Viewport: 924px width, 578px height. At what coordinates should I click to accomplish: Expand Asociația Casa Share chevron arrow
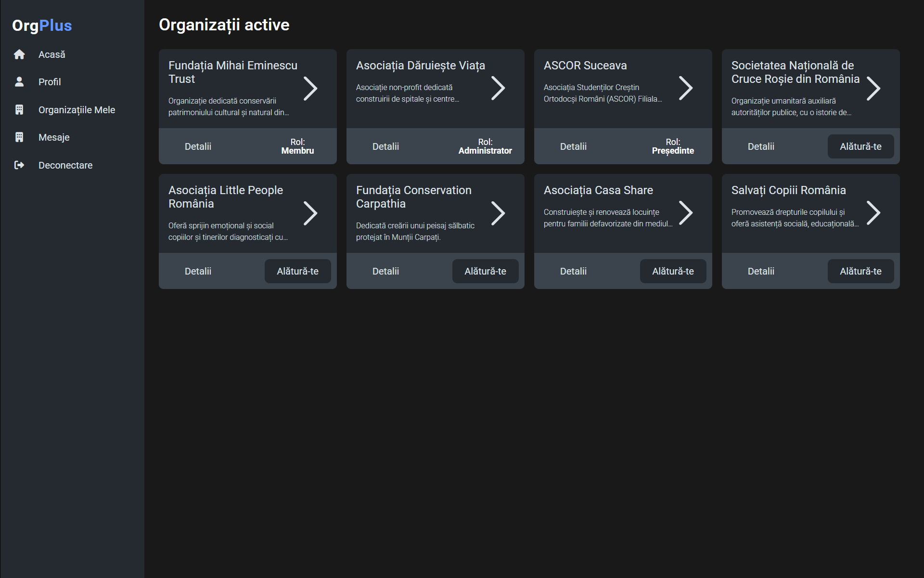pyautogui.click(x=686, y=213)
